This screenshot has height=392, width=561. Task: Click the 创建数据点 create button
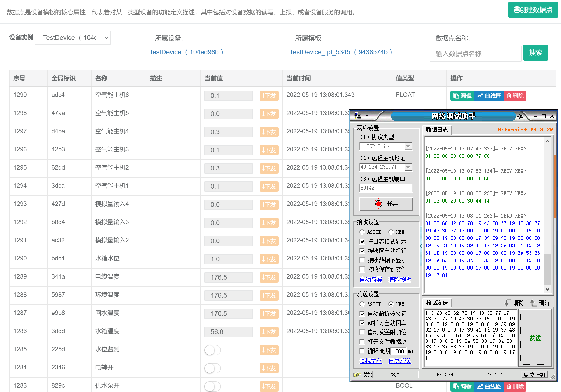(x=533, y=10)
